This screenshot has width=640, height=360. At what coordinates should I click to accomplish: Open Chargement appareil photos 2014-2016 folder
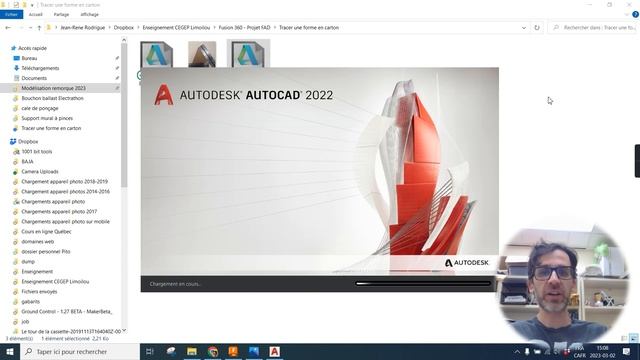coord(65,191)
